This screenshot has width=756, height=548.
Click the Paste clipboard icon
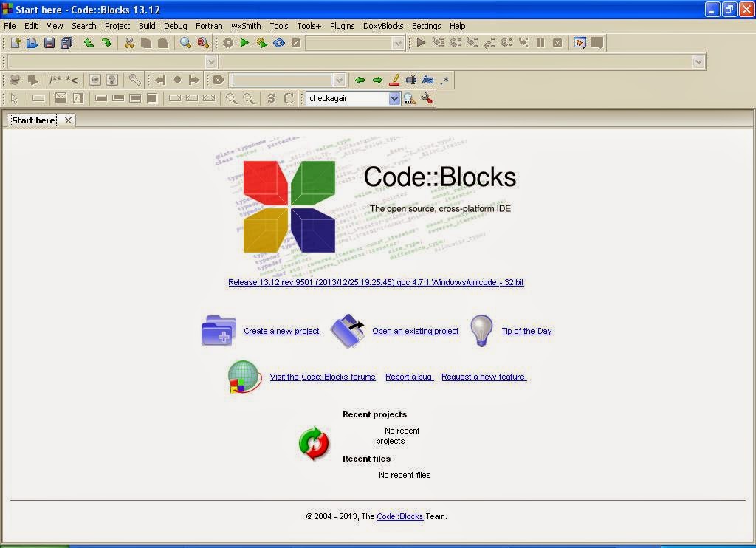tap(163, 43)
